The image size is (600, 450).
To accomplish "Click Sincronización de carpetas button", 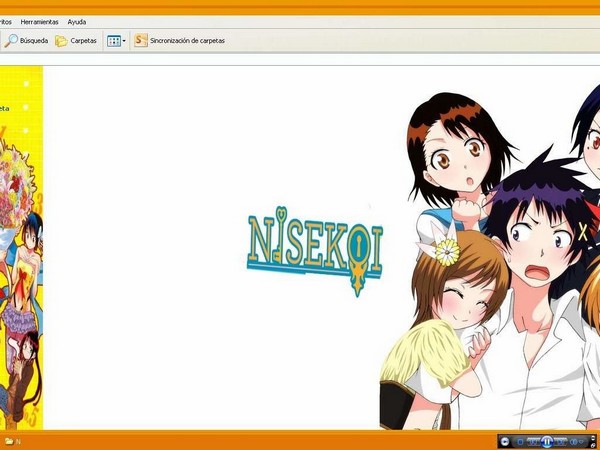I will point(179,40).
